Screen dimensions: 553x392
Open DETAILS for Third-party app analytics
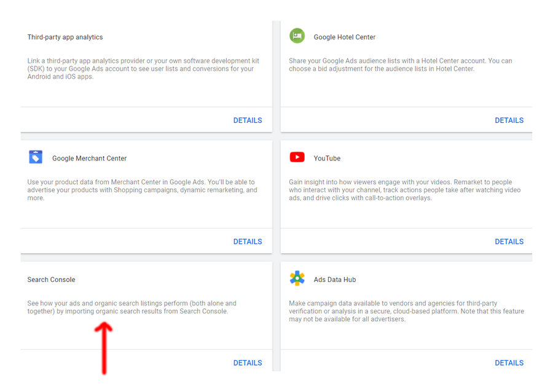[248, 120]
